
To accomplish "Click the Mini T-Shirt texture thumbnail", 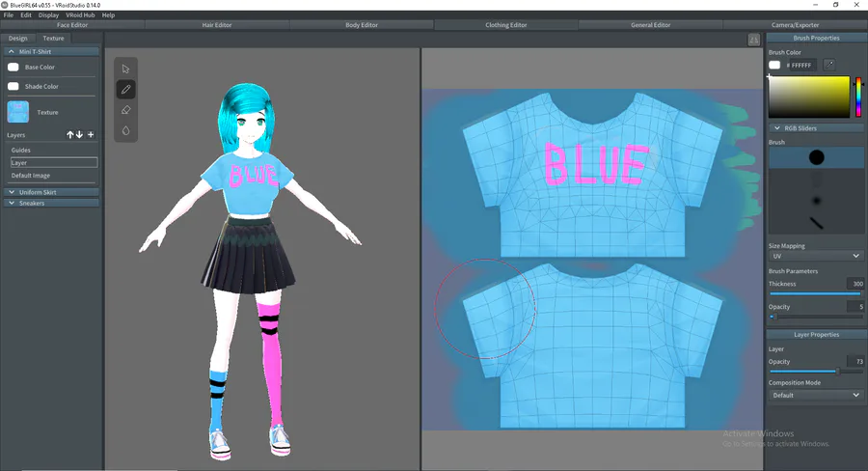I will pos(17,112).
